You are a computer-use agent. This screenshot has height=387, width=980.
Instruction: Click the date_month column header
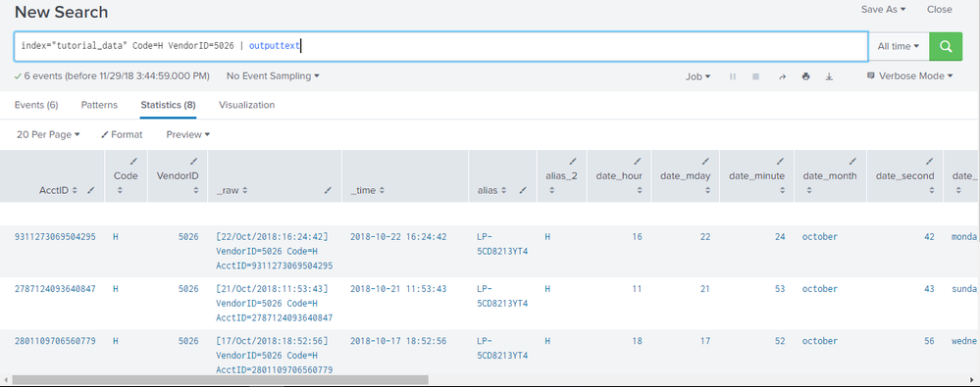tap(829, 176)
